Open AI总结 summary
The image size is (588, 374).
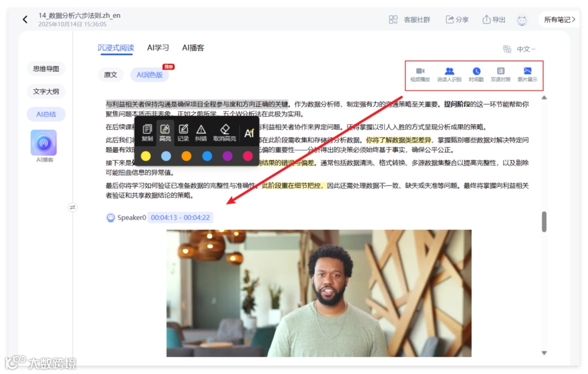click(x=46, y=114)
